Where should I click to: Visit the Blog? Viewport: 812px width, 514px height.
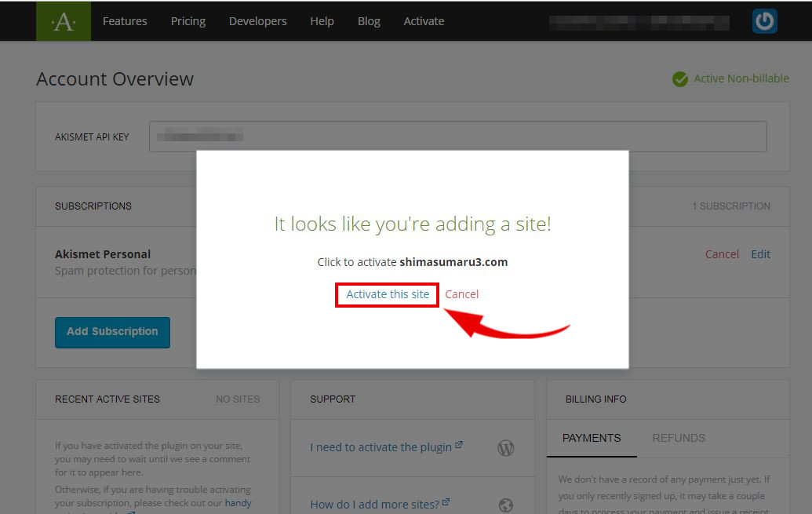point(369,21)
